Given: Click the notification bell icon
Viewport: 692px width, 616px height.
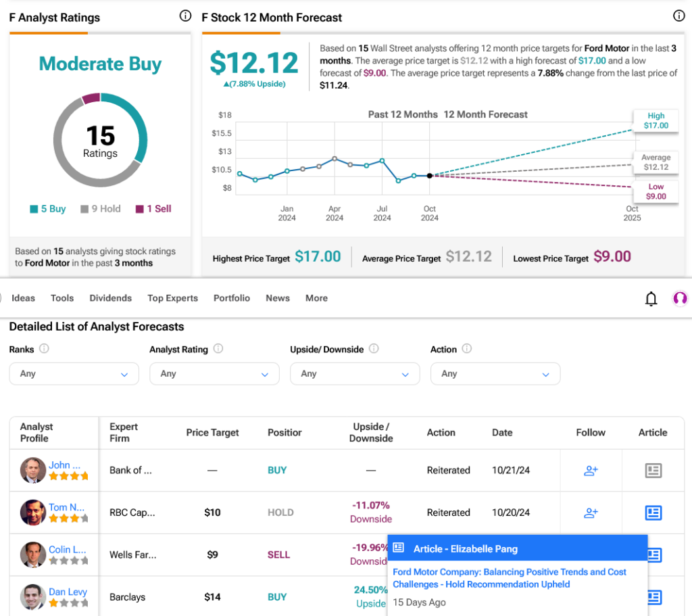Looking at the screenshot, I should pyautogui.click(x=651, y=298).
